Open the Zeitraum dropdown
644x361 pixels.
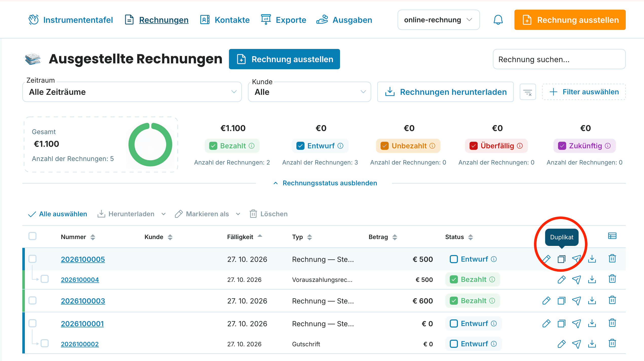point(132,92)
